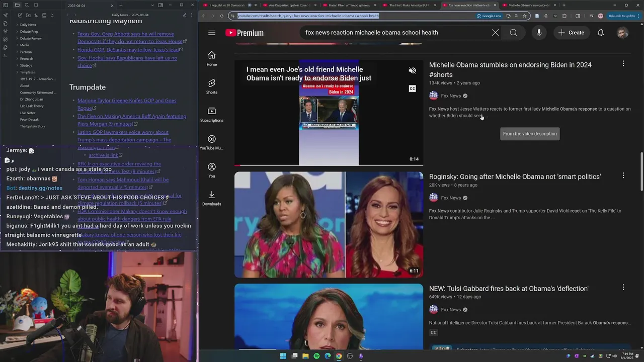Toggle Obsidian left sidebar

pyautogui.click(x=6, y=5)
